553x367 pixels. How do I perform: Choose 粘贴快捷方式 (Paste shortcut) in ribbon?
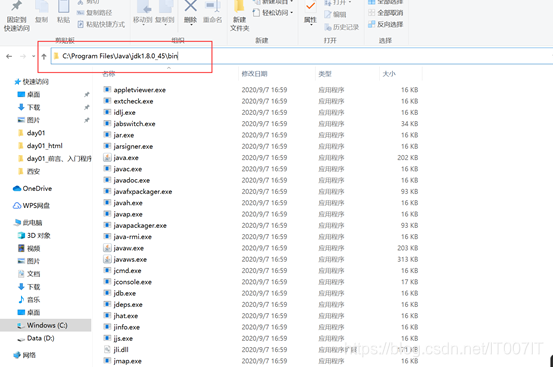point(101,24)
